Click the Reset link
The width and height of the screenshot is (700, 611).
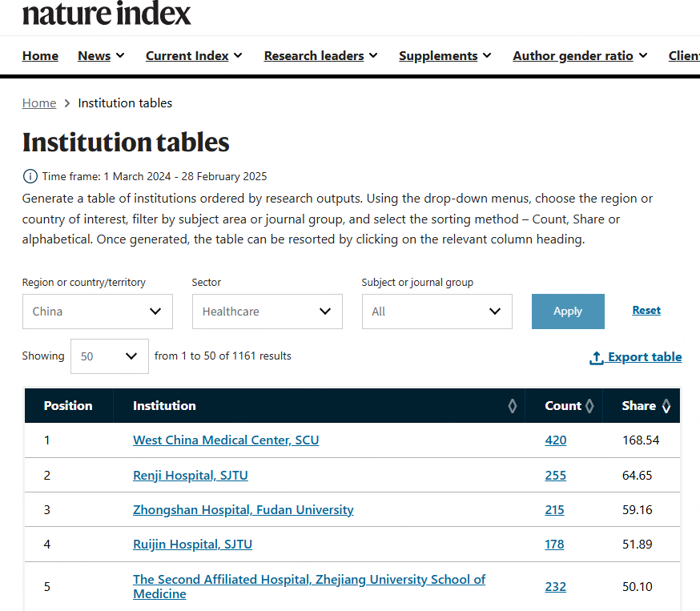(x=646, y=310)
